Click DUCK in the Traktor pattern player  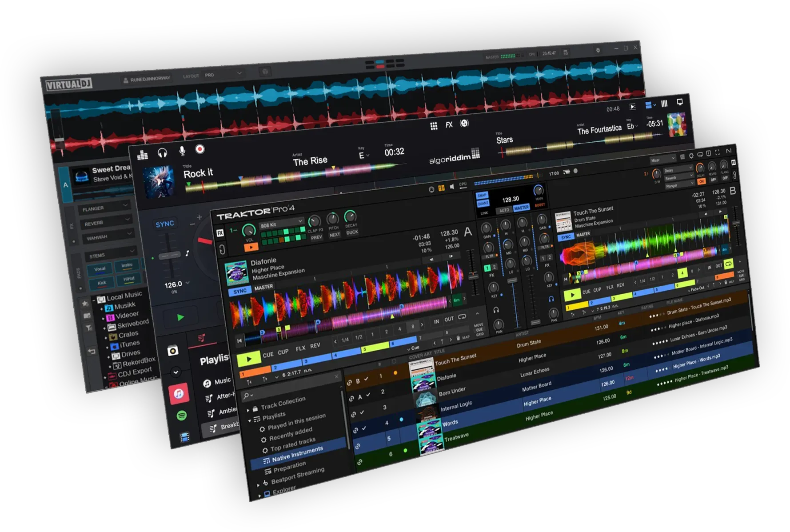(352, 232)
